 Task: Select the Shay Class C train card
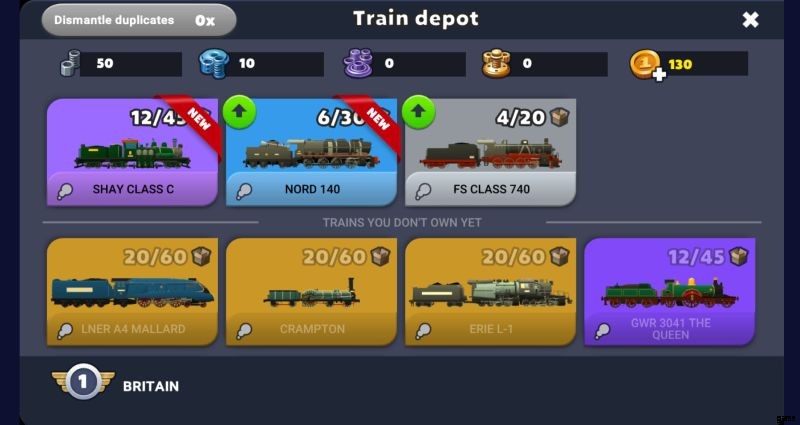click(x=132, y=152)
